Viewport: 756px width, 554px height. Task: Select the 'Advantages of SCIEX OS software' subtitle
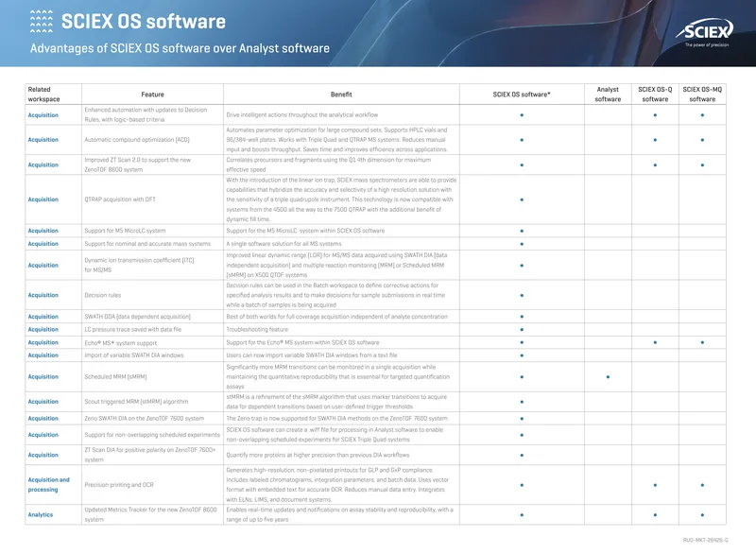coord(180,48)
